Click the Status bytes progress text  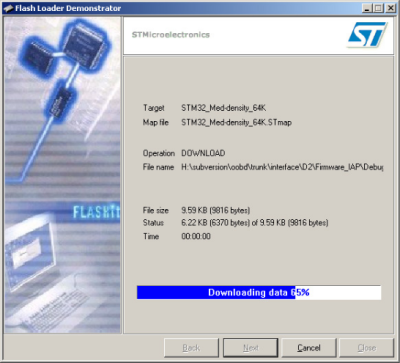click(255, 222)
